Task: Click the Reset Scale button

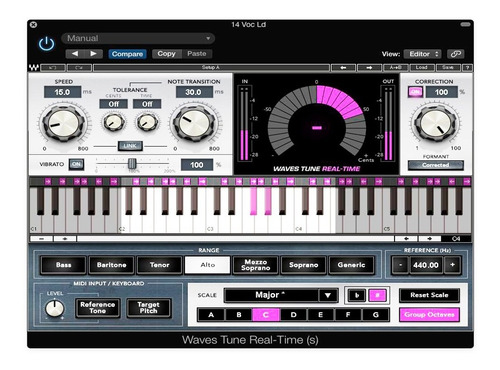Action: 429,295
